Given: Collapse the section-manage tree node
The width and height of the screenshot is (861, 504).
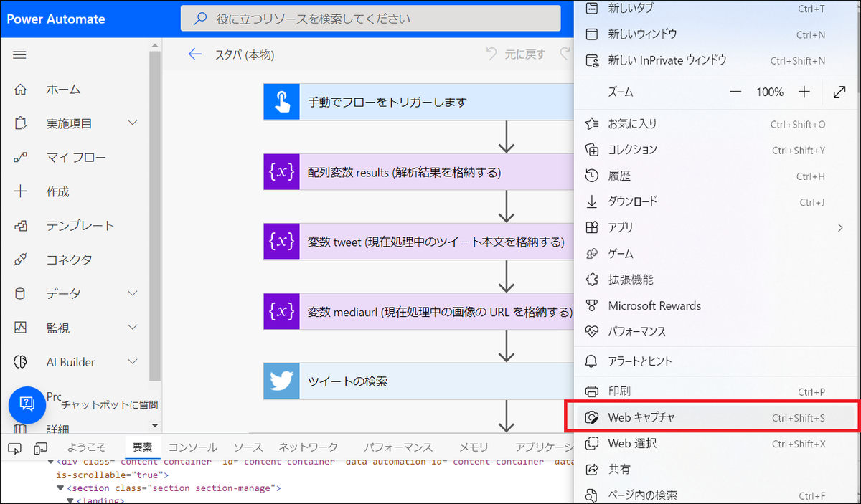Looking at the screenshot, I should click(x=60, y=488).
